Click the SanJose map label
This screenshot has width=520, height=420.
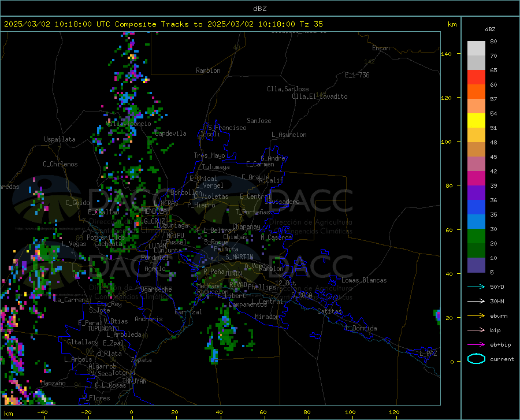259,121
